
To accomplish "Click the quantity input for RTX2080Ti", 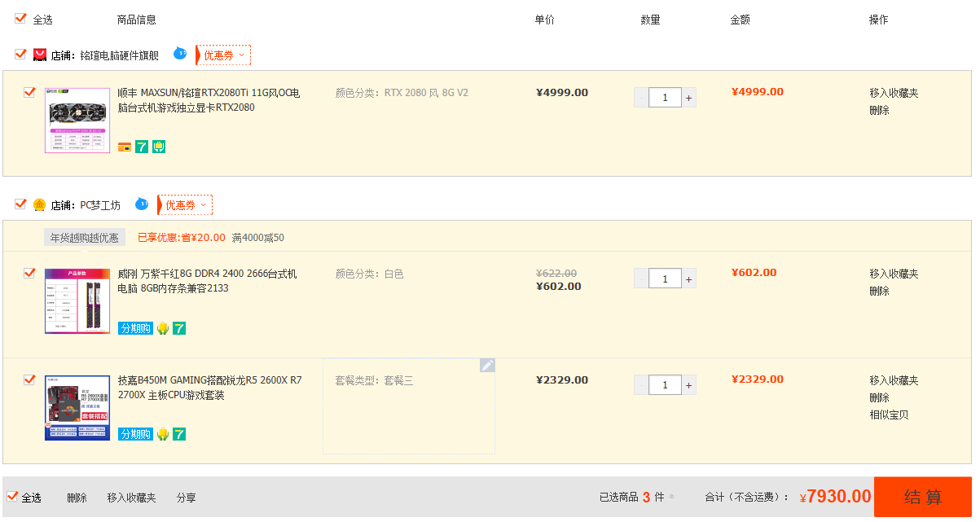I will pyautogui.click(x=666, y=98).
